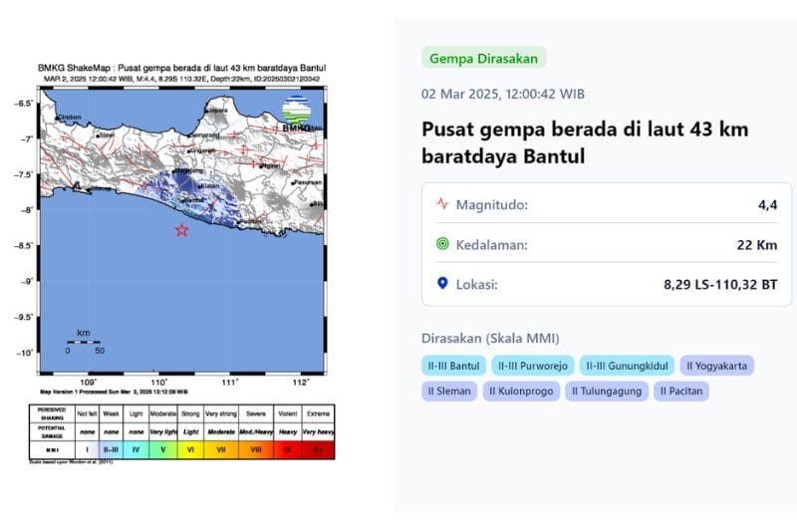The width and height of the screenshot is (797, 532).
Task: Click the MMI II-III light blue swatch
Action: coord(111,449)
